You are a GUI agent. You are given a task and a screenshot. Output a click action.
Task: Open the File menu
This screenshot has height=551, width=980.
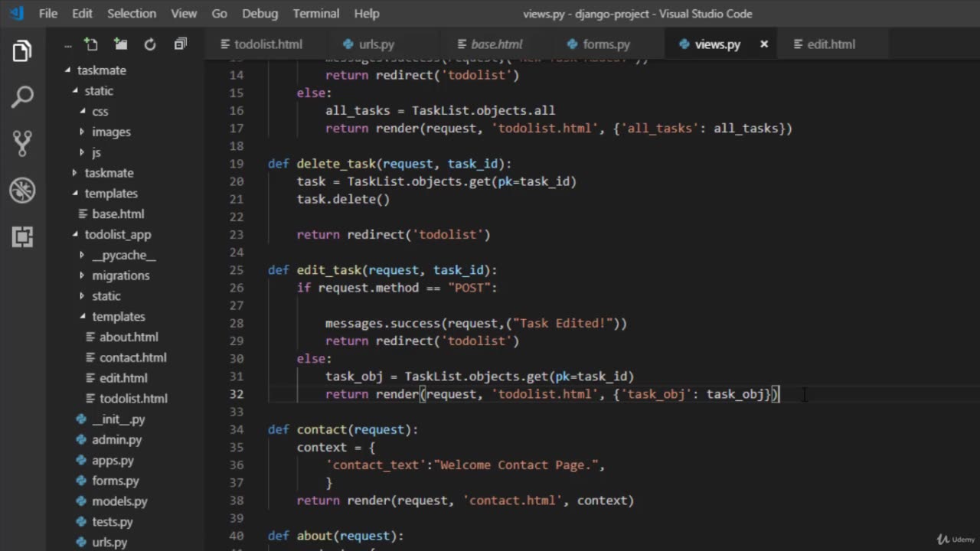point(48,13)
